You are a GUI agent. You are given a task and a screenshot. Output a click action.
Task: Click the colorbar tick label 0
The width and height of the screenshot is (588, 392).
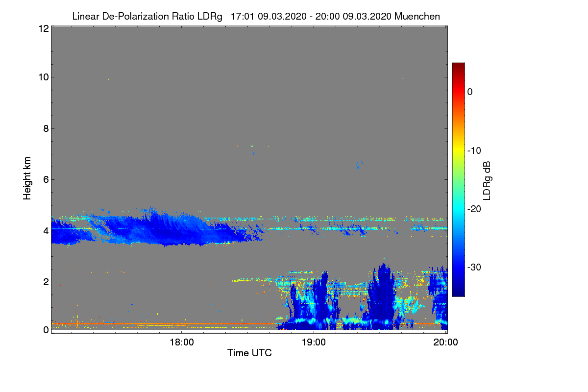470,92
